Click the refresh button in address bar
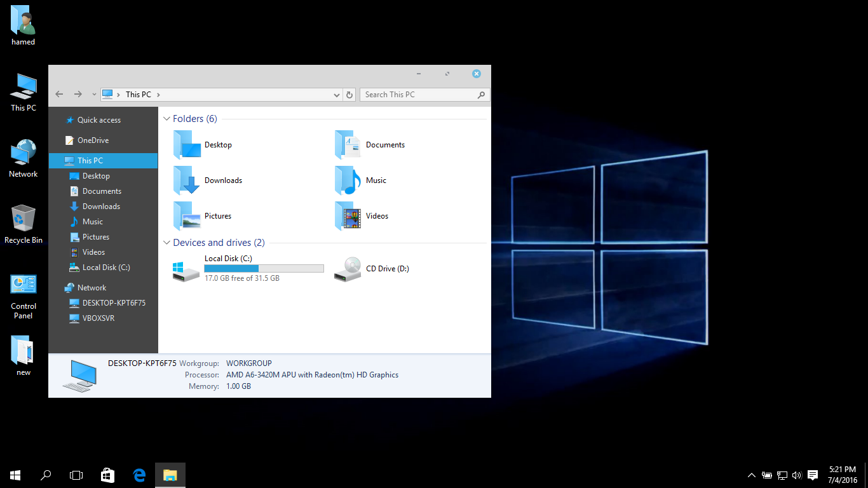Image resolution: width=868 pixels, height=488 pixels. coord(349,95)
